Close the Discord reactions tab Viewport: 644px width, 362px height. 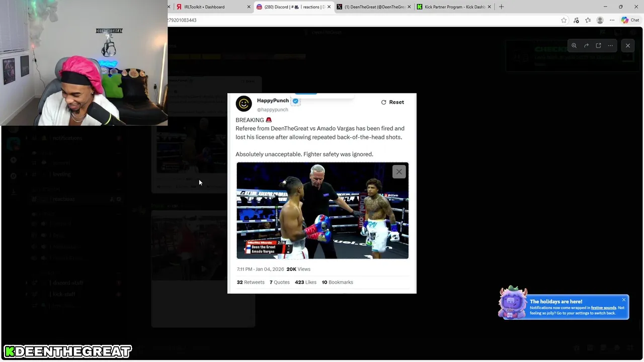[329, 7]
